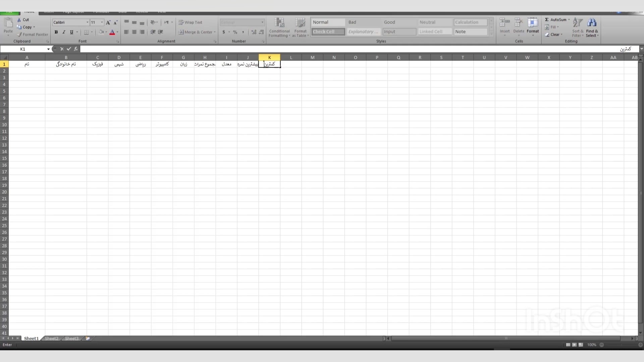Switch to Sheet3 tab
644x362 pixels.
pos(71,339)
